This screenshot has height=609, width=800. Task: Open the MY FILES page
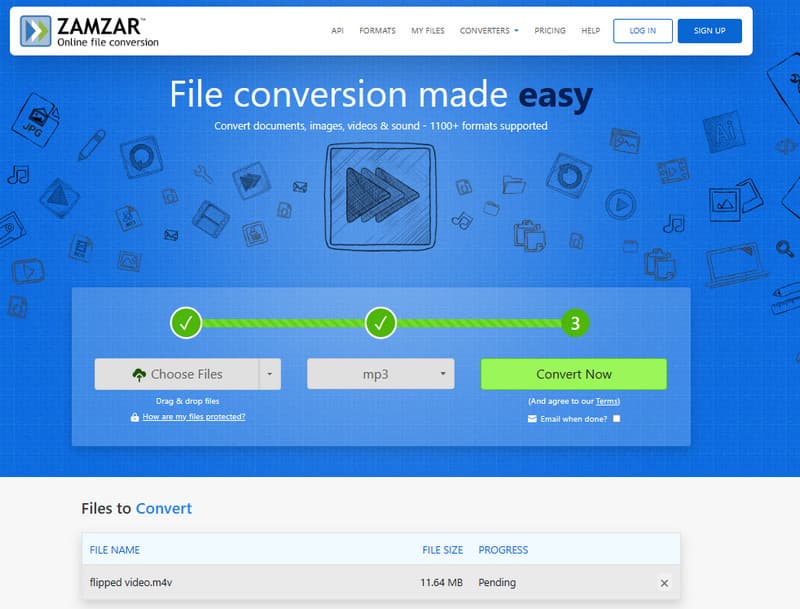427,30
